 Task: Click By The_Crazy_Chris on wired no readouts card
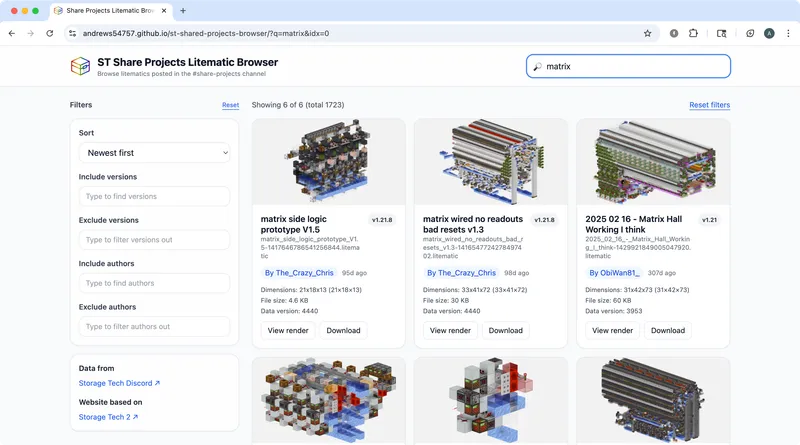[x=461, y=273]
